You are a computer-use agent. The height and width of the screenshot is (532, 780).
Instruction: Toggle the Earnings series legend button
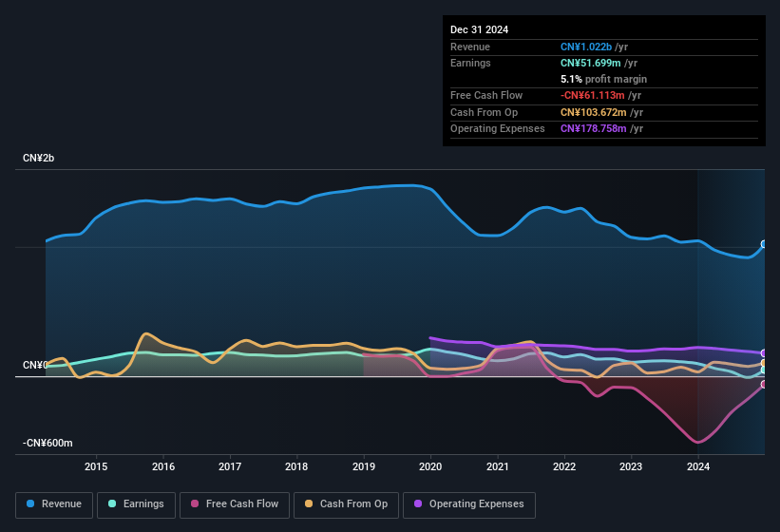click(136, 504)
